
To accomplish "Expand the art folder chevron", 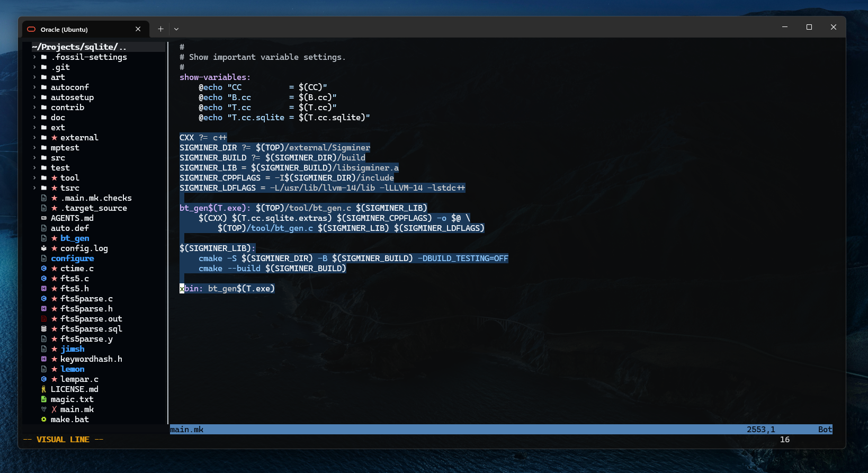I will pos(34,77).
